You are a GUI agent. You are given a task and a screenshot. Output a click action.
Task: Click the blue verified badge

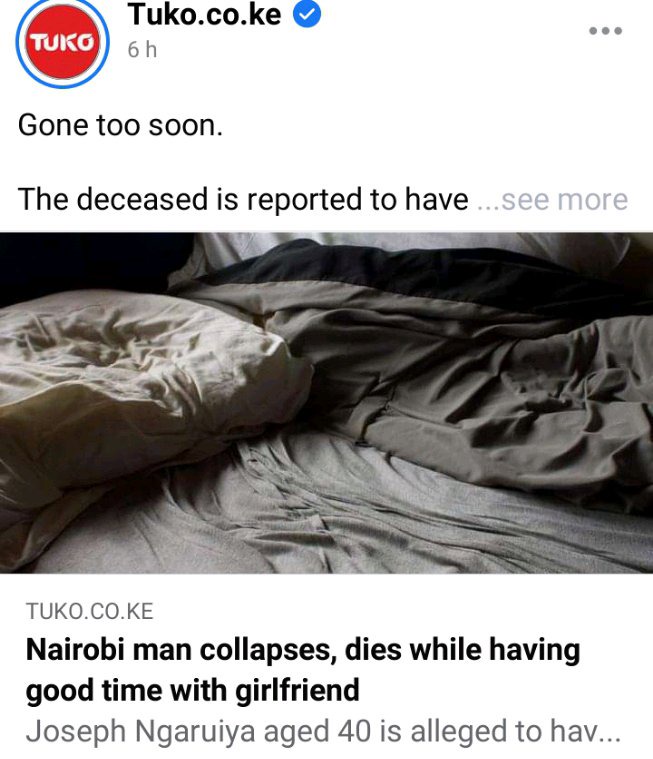tap(307, 14)
